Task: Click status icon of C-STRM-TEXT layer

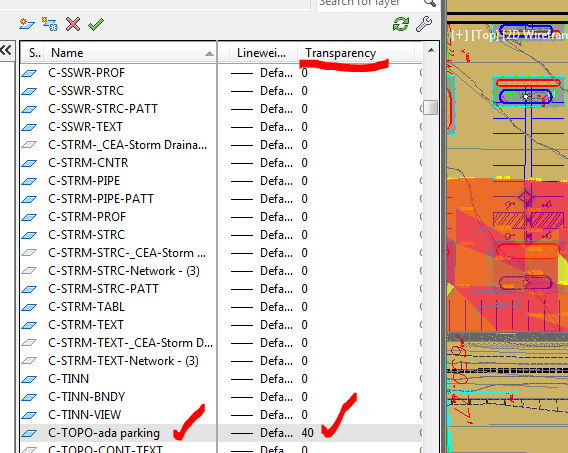Action: (x=29, y=325)
